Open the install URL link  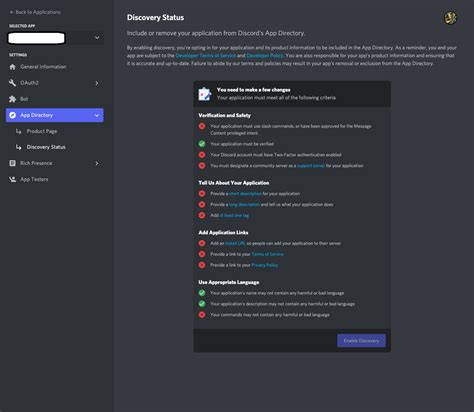[235, 243]
